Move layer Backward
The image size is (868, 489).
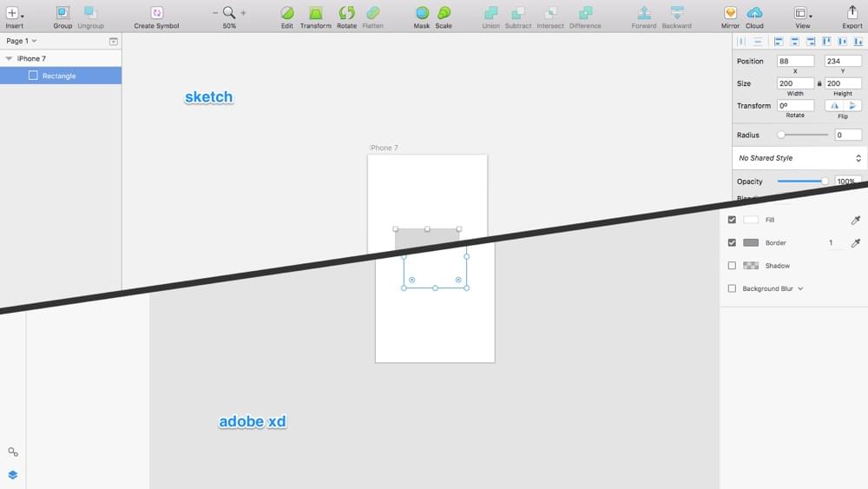click(676, 13)
